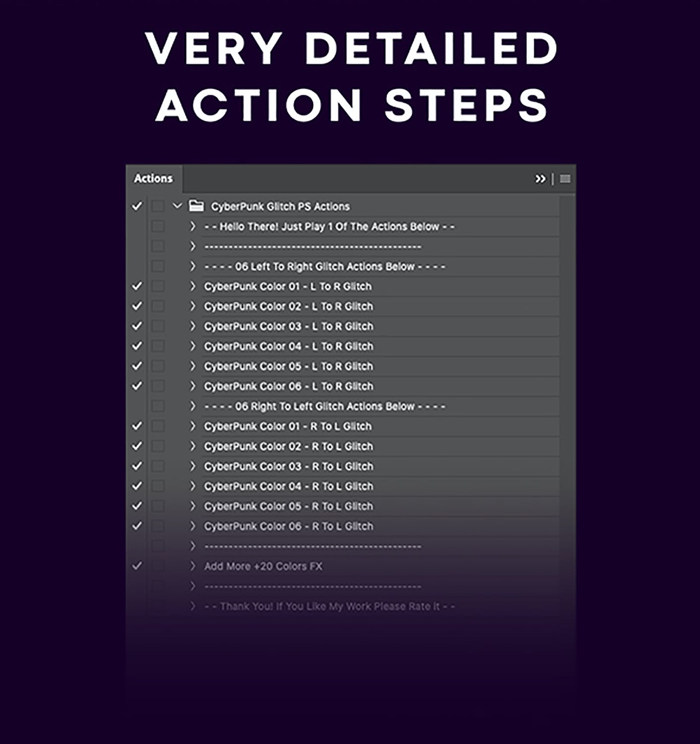The width and height of the screenshot is (700, 744).
Task: Select the Add More +20 Colors FX action
Action: click(x=263, y=566)
